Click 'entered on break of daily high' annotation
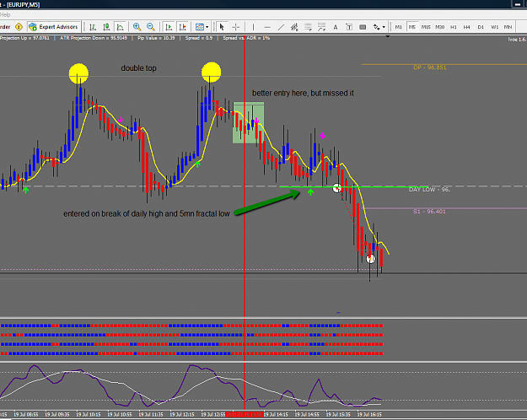The width and height of the screenshot is (527, 420). (x=147, y=214)
